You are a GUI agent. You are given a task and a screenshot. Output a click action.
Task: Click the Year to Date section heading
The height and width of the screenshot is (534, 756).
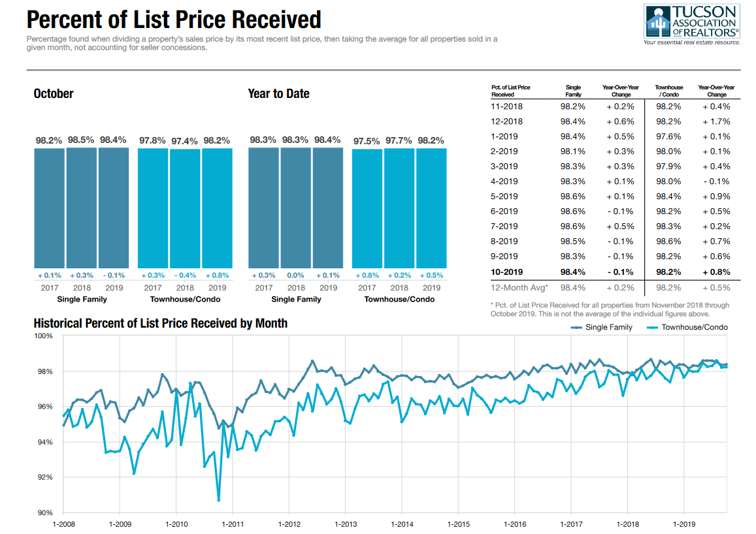[x=278, y=93]
